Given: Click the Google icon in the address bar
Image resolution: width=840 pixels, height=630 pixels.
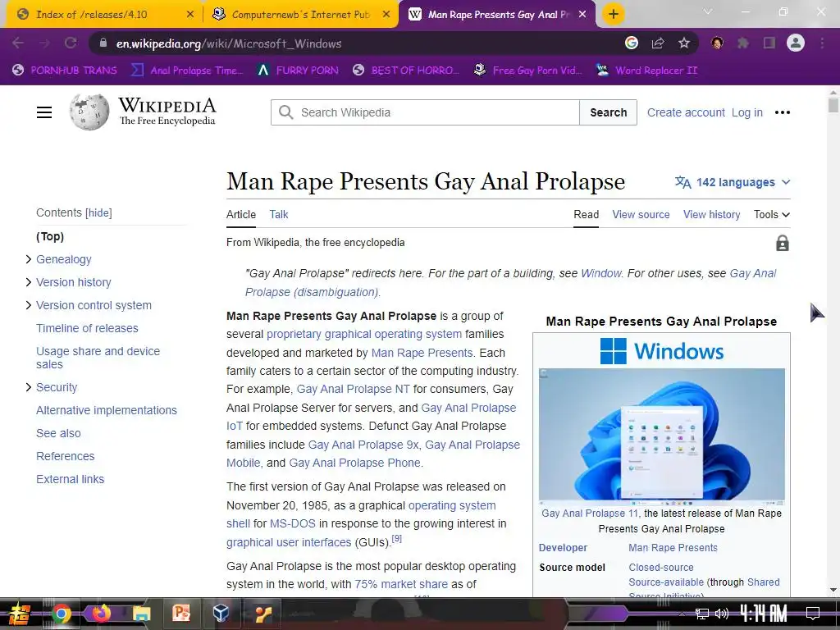Looking at the screenshot, I should click(632, 43).
